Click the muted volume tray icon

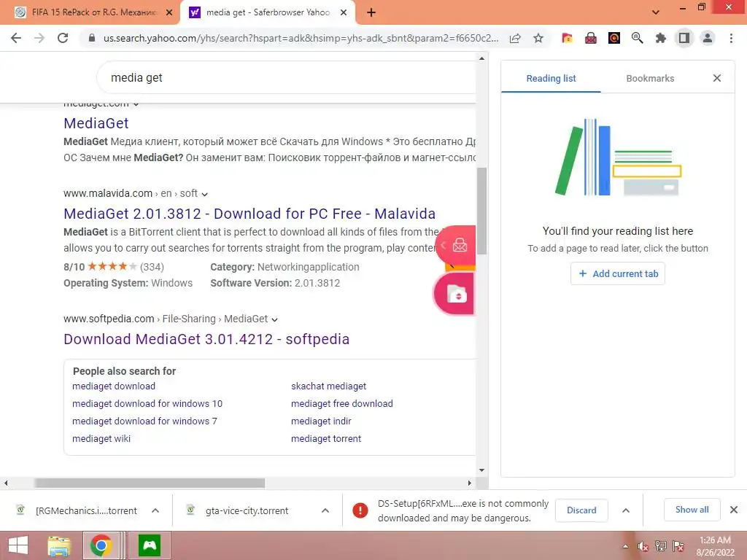click(x=643, y=547)
